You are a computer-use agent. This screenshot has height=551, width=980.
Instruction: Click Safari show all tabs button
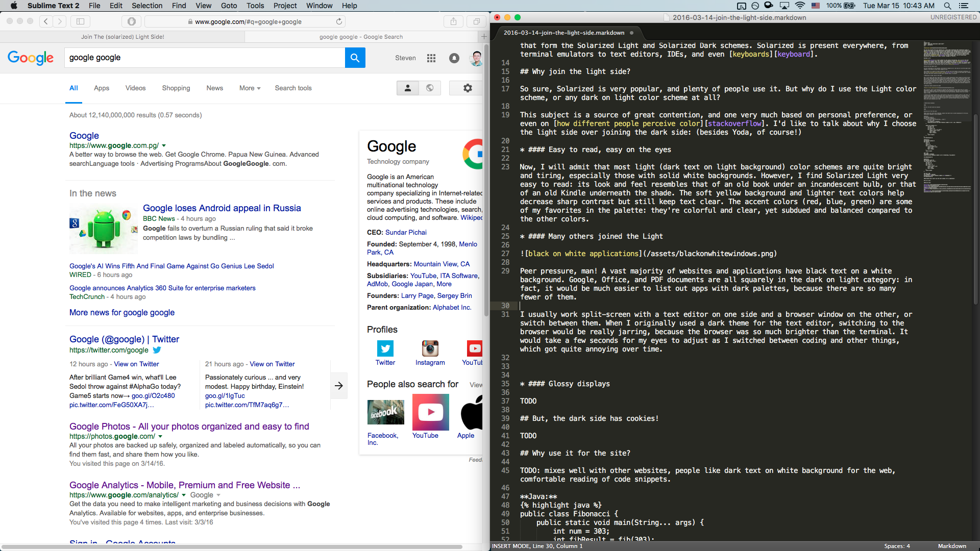click(x=476, y=21)
